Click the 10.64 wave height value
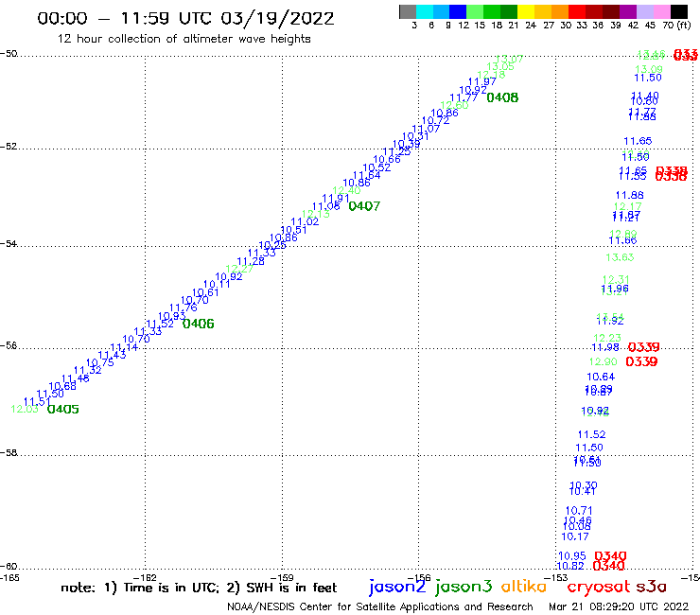The image size is (700, 615). 601,377
